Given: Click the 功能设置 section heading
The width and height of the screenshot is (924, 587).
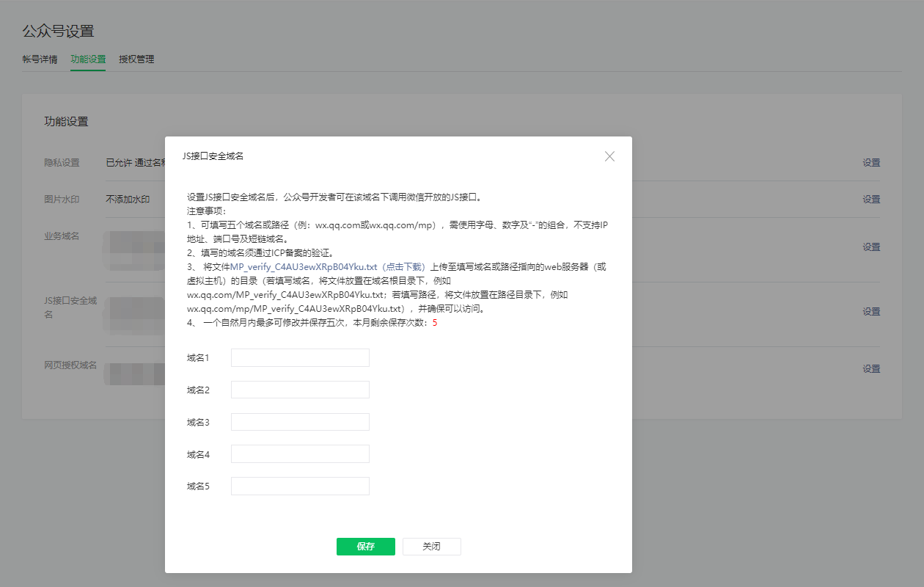Looking at the screenshot, I should coord(66,122).
